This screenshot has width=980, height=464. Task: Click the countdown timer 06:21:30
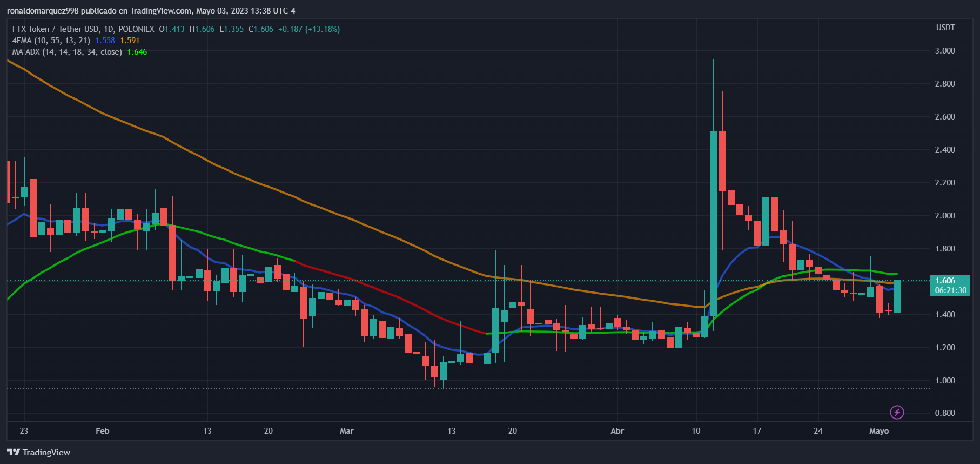tap(951, 290)
